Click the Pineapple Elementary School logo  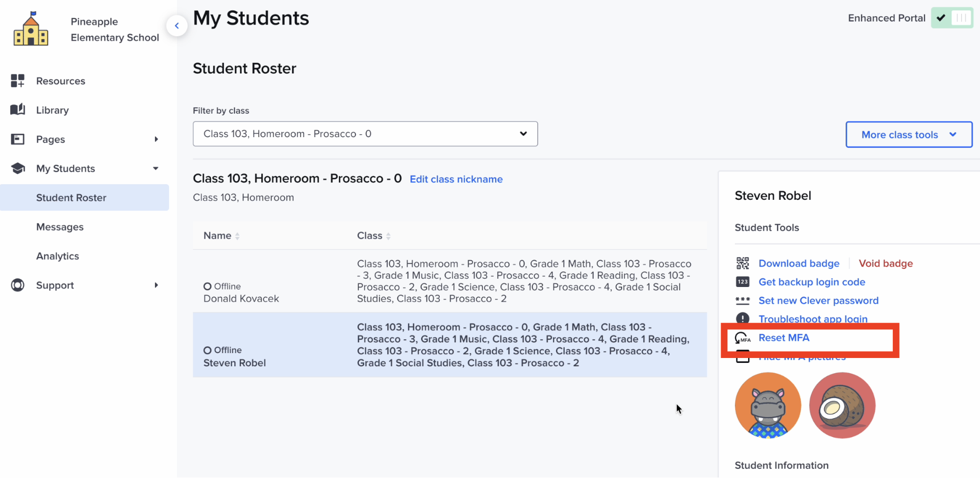31,28
